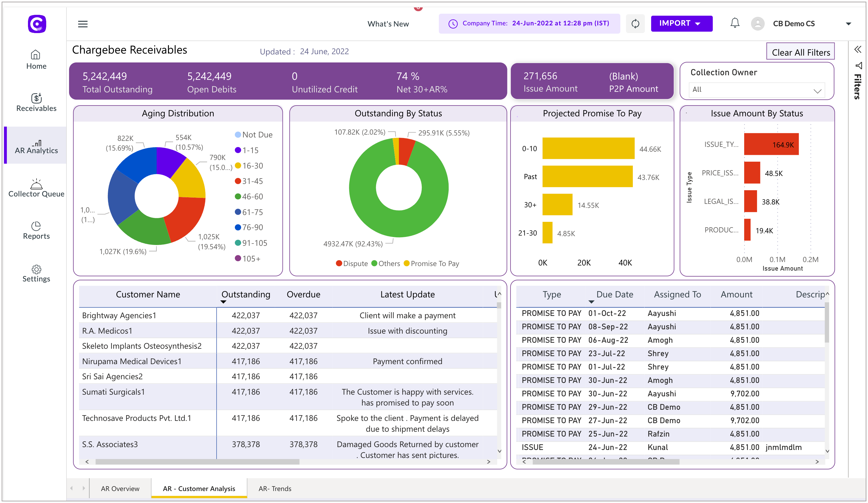Click the Past projected promise bar
This screenshot has height=503, width=868.
(x=587, y=176)
